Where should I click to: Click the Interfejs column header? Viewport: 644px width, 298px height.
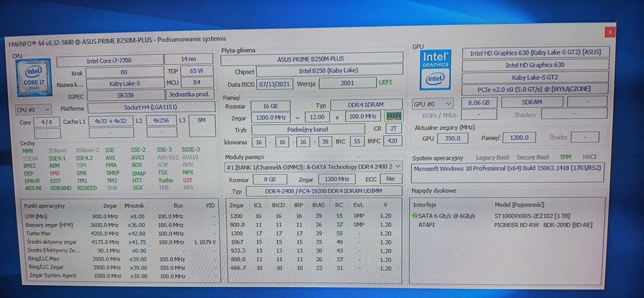click(x=424, y=204)
